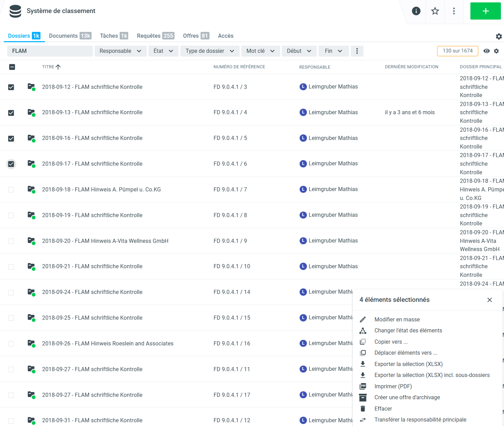504x426 pixels.
Task: Open the Mot clé dropdown filter
Action: click(260, 51)
